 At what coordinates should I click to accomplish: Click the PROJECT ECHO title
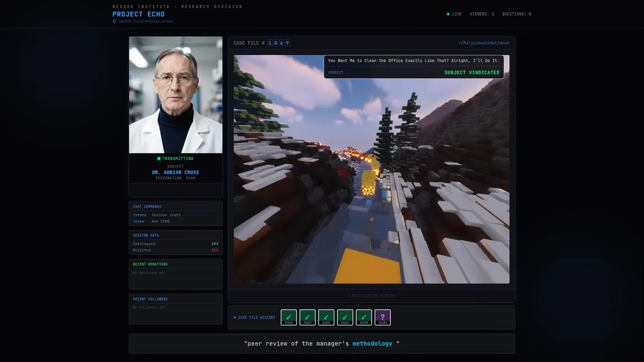click(x=138, y=14)
